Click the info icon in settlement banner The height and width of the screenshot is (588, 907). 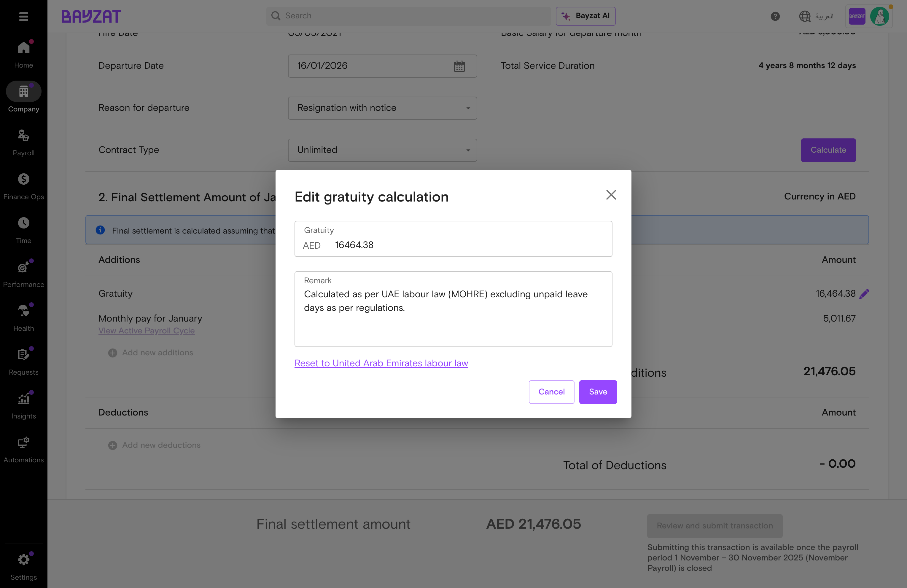pyautogui.click(x=100, y=230)
